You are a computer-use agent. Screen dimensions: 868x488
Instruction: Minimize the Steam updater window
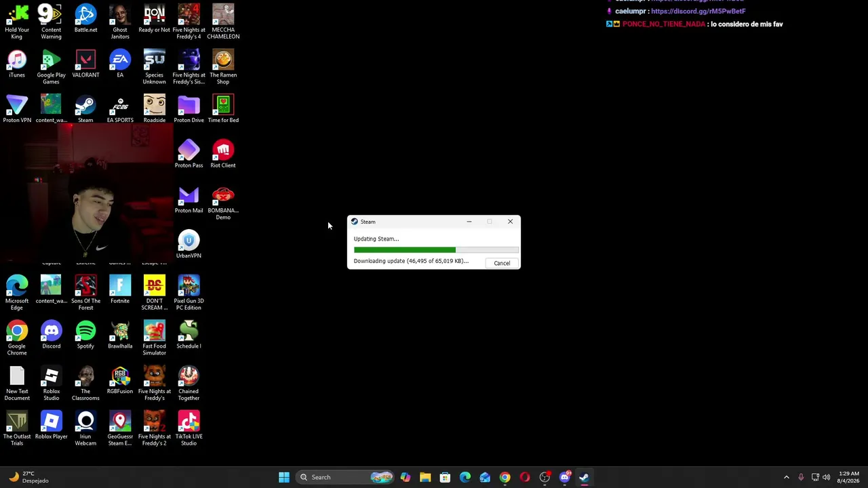[469, 222]
